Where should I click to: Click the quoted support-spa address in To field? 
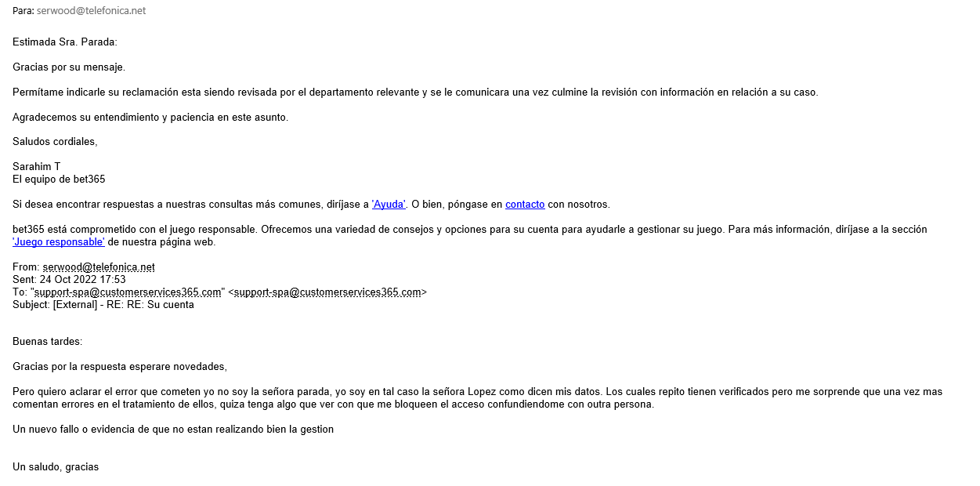(128, 292)
